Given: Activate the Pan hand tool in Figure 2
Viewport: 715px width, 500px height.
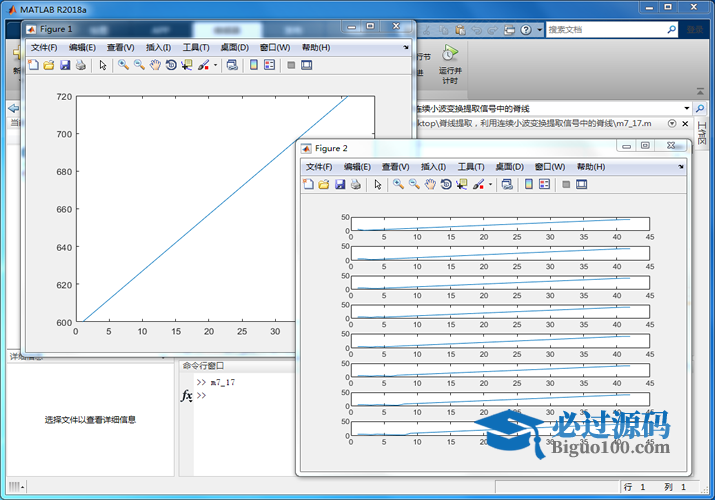Looking at the screenshot, I should pyautogui.click(x=430, y=184).
